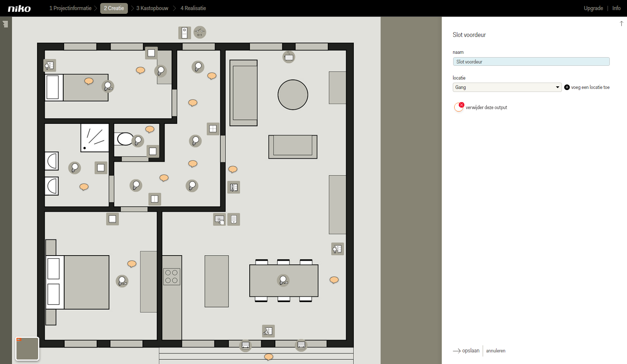The width and height of the screenshot is (627, 364).
Task: Click the four-fold push button in the hallway
Action: 213,129
